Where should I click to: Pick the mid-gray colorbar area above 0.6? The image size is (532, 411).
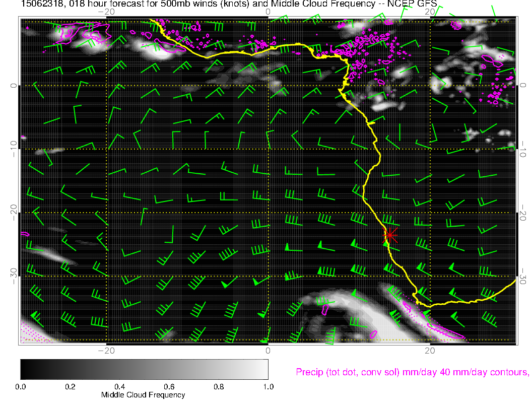pos(169,369)
